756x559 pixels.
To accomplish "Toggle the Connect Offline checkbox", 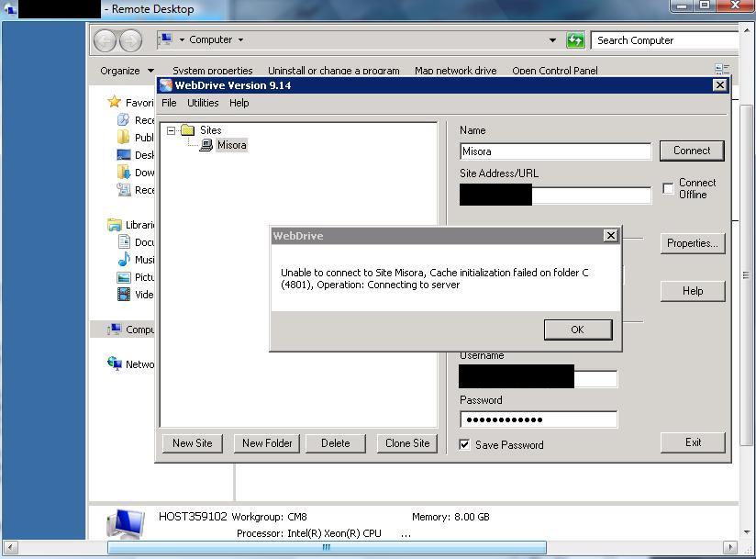I will pyautogui.click(x=668, y=188).
